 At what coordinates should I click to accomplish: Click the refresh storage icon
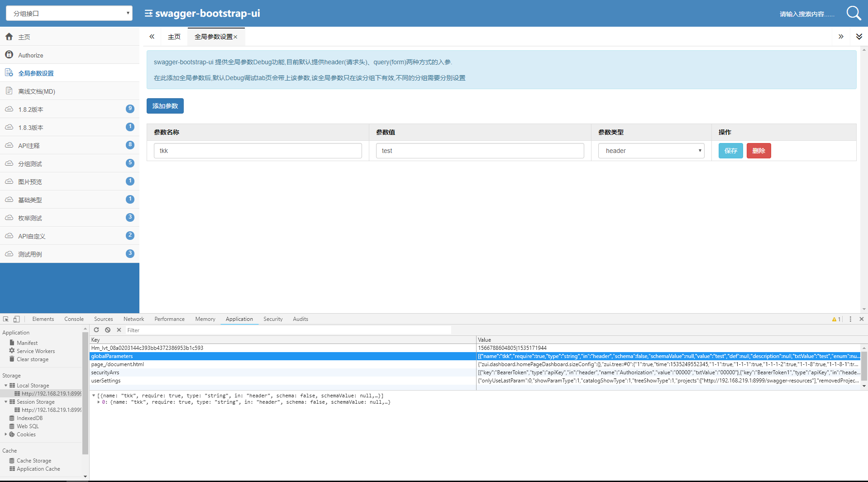point(96,330)
